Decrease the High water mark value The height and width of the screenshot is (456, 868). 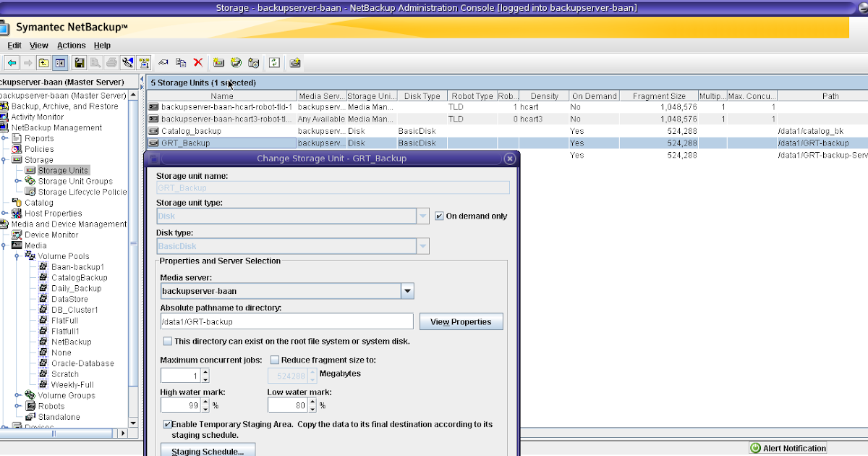(205, 409)
